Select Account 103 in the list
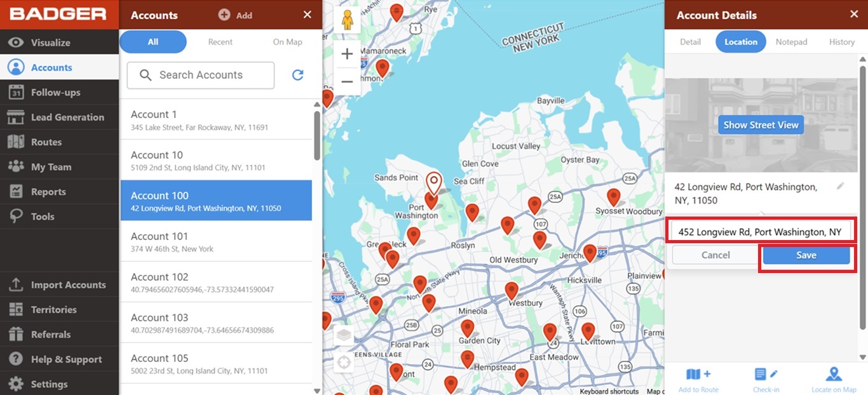 [x=216, y=323]
